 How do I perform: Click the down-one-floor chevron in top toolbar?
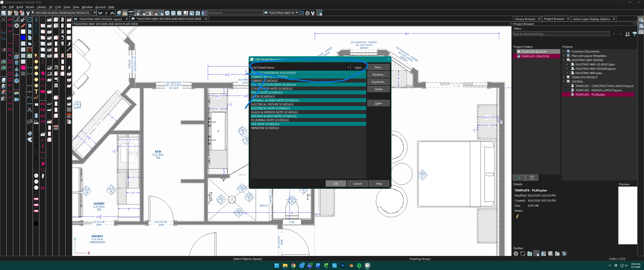tap(100, 13)
